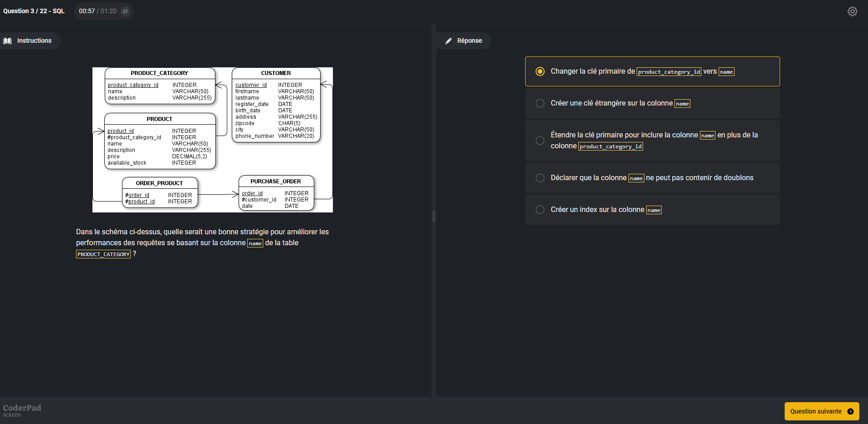Click the CoderPad Screen logo
The image size is (868, 424).
tap(22, 409)
